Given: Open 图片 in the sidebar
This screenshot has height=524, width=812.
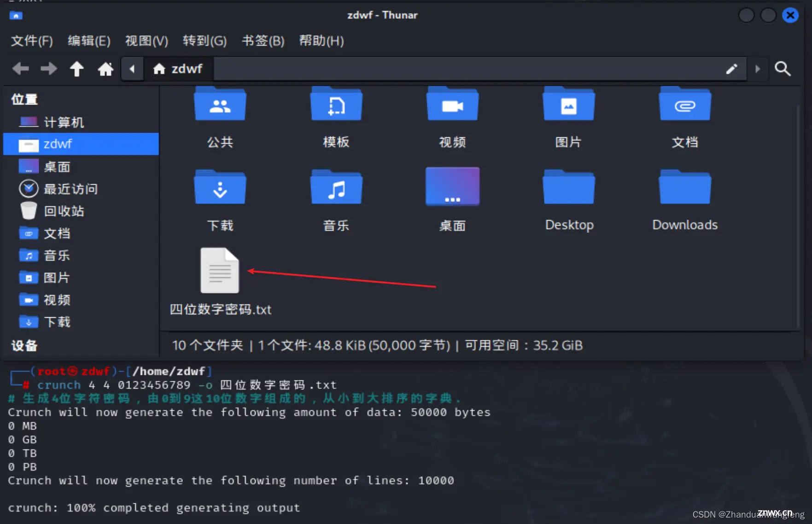Looking at the screenshot, I should tap(81, 278).
